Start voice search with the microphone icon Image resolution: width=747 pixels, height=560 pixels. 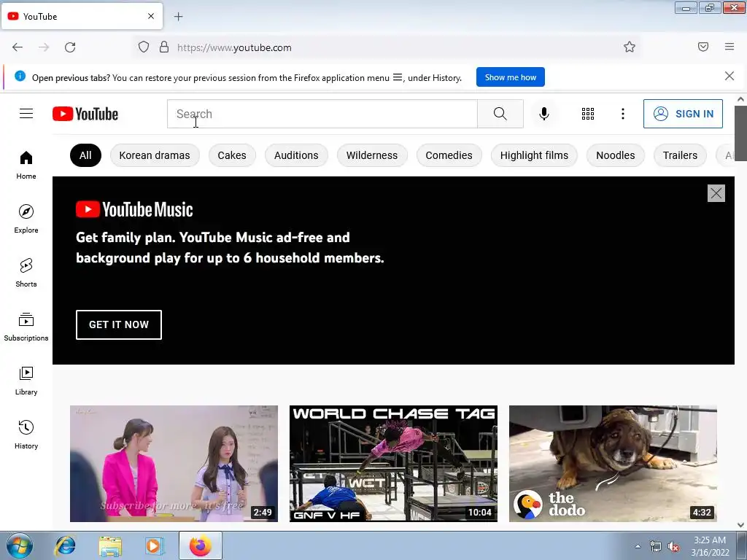pyautogui.click(x=543, y=114)
